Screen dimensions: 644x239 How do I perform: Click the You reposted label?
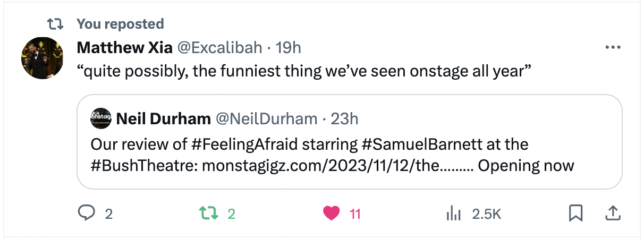pos(120,23)
